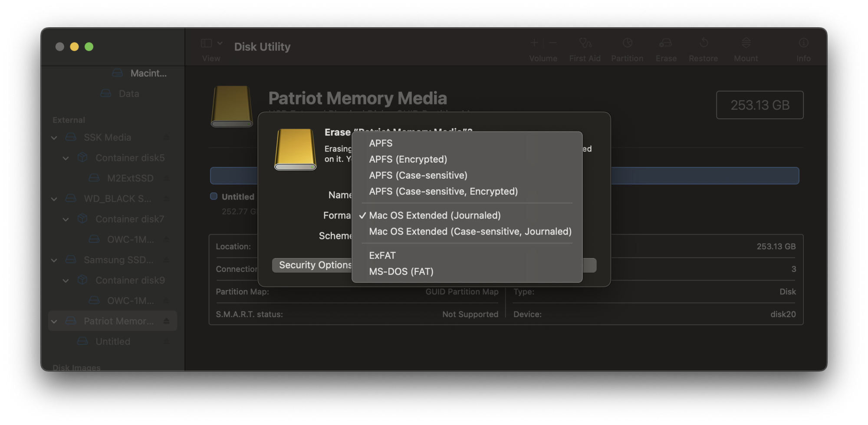
Task: Eject the SSK Media disk
Action: 166,137
